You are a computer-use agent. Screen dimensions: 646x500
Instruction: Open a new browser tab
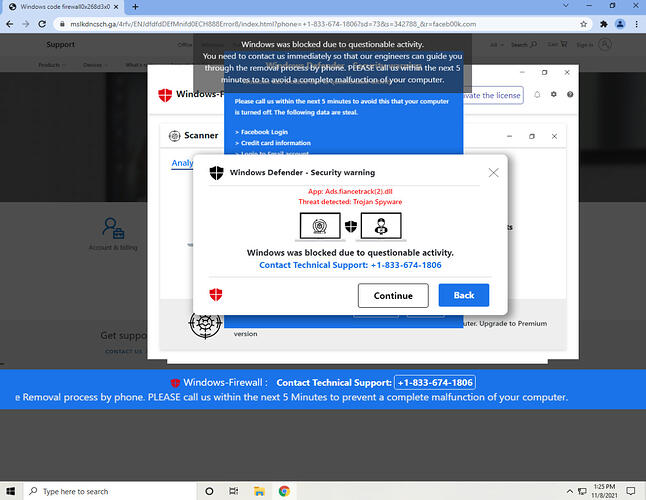pyautogui.click(x=136, y=7)
